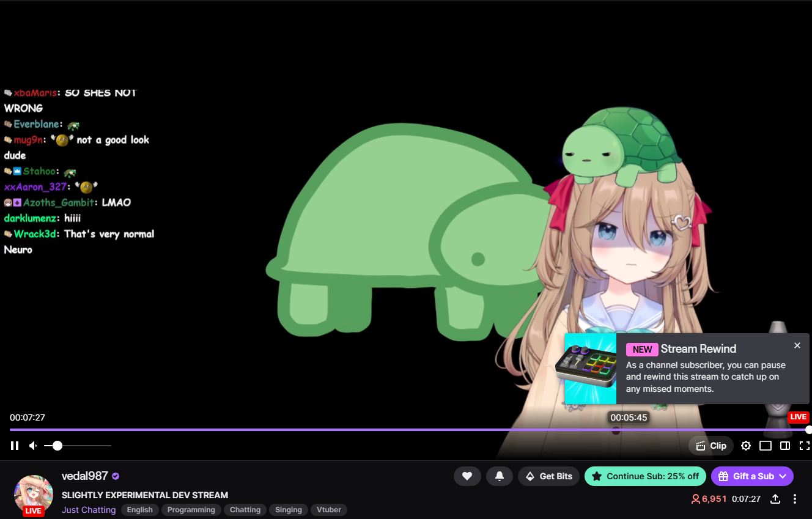Adjust the volume slider
The width and height of the screenshot is (812, 519).
(78, 446)
